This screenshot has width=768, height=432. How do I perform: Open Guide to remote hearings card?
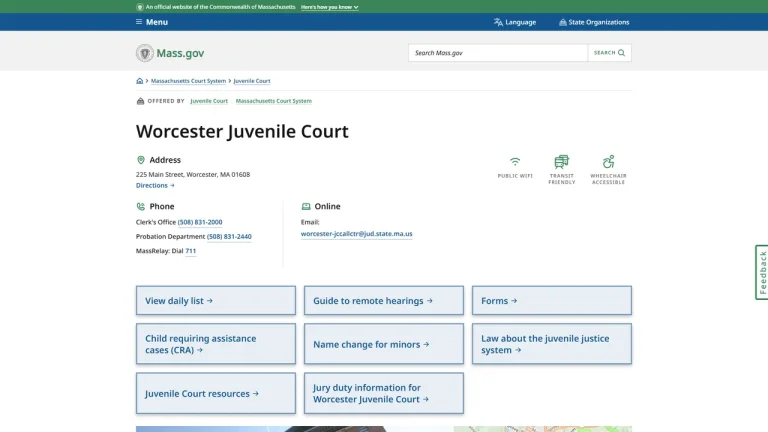click(x=384, y=301)
